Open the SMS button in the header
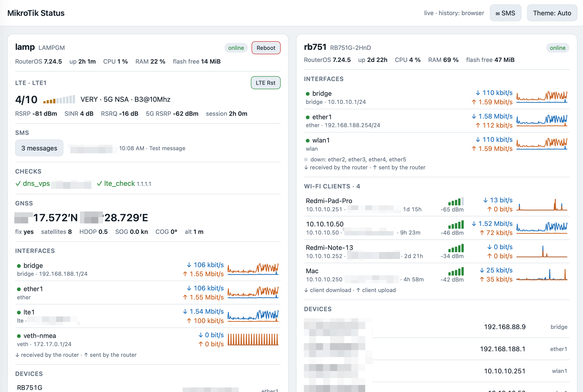The width and height of the screenshot is (583, 392). [505, 13]
